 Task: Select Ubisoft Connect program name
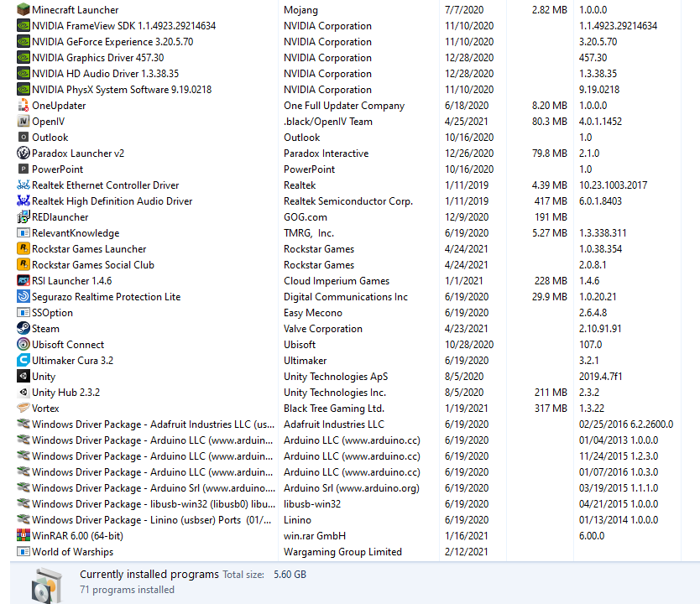pyautogui.click(x=68, y=345)
